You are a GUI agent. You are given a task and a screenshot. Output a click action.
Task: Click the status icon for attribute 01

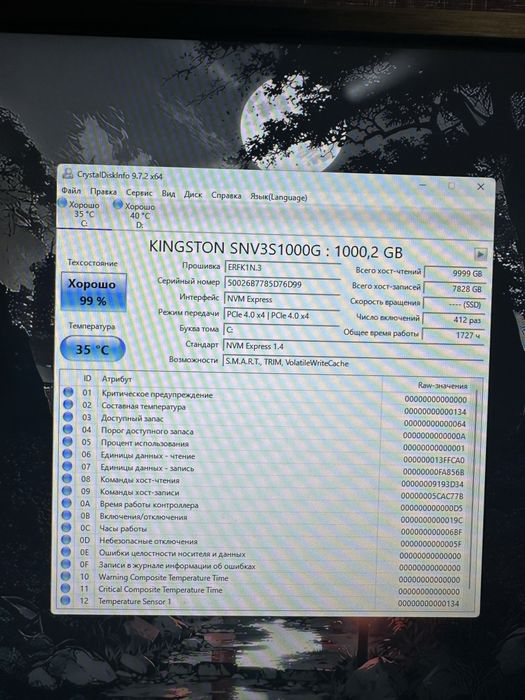(x=68, y=392)
